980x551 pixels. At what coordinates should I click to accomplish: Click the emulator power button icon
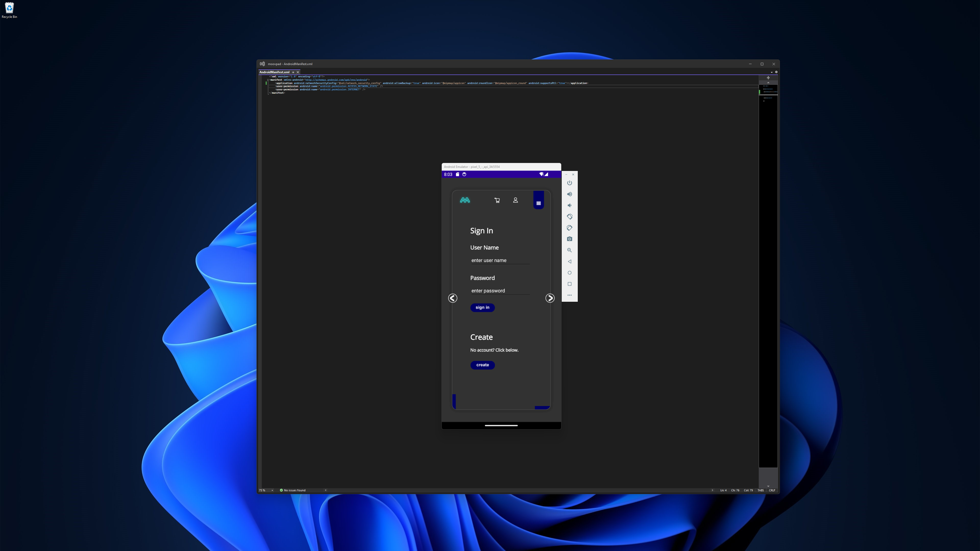(570, 183)
